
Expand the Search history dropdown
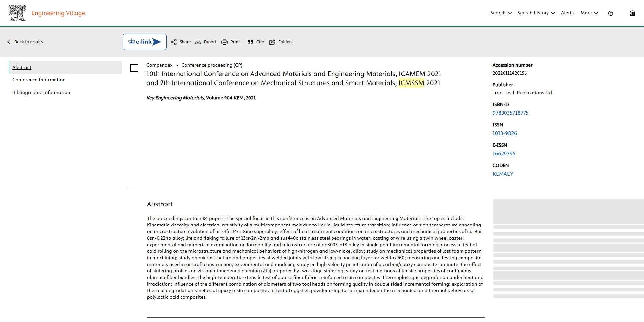pyautogui.click(x=536, y=13)
